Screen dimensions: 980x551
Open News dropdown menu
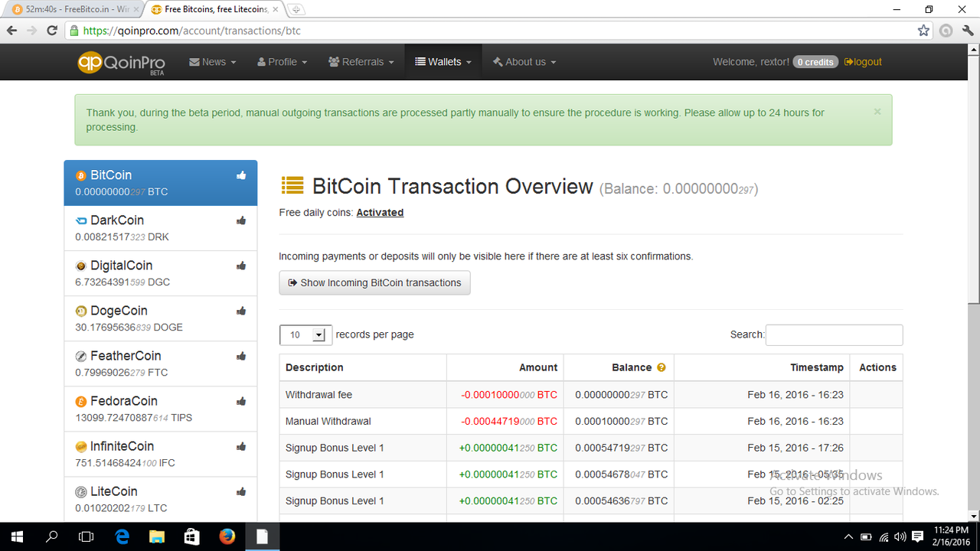tap(213, 62)
